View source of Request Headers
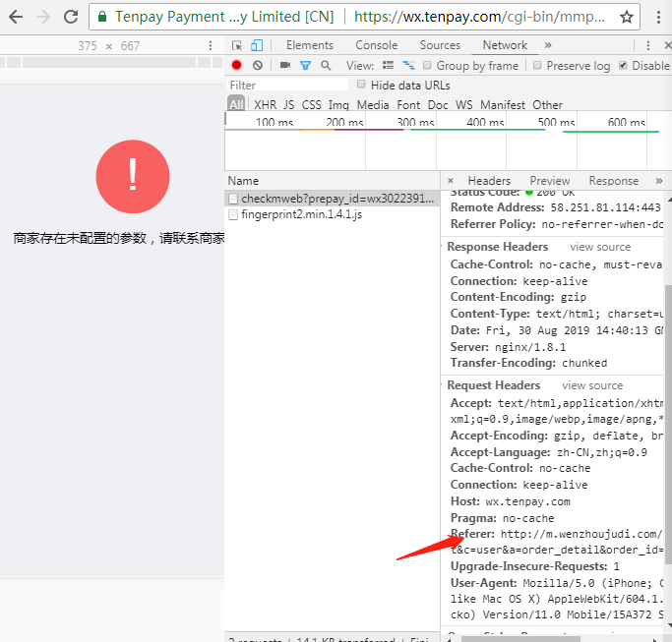This screenshot has height=642, width=672. pos(592,385)
